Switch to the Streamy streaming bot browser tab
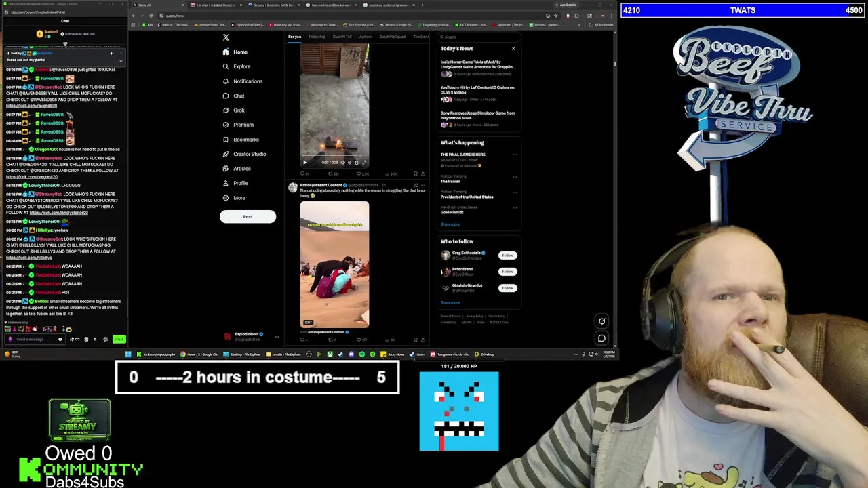Screen dimensions: 868x488 (x=274, y=5)
